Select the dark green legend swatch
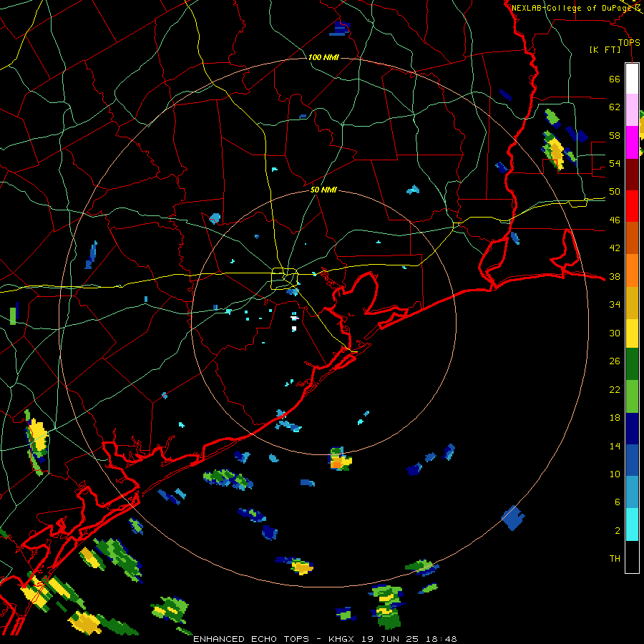The image size is (644, 644). click(x=632, y=364)
